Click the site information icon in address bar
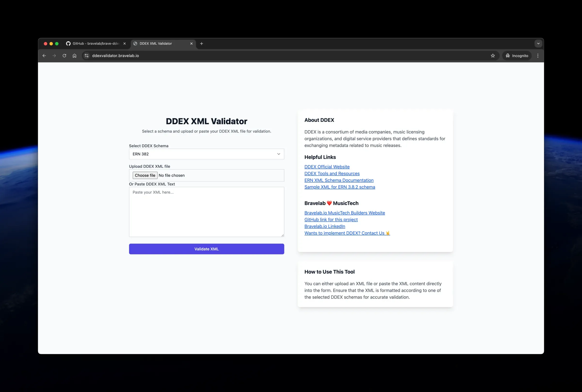 [86, 56]
